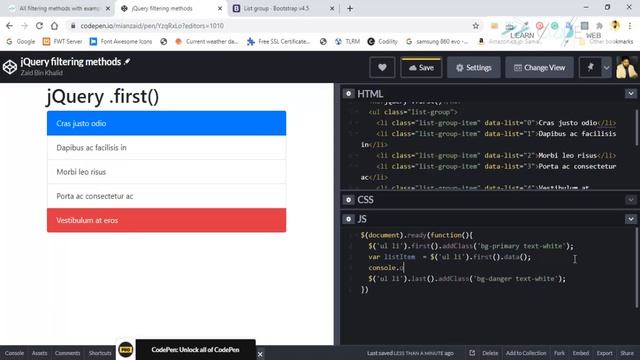Click the address bar URL

152,26
